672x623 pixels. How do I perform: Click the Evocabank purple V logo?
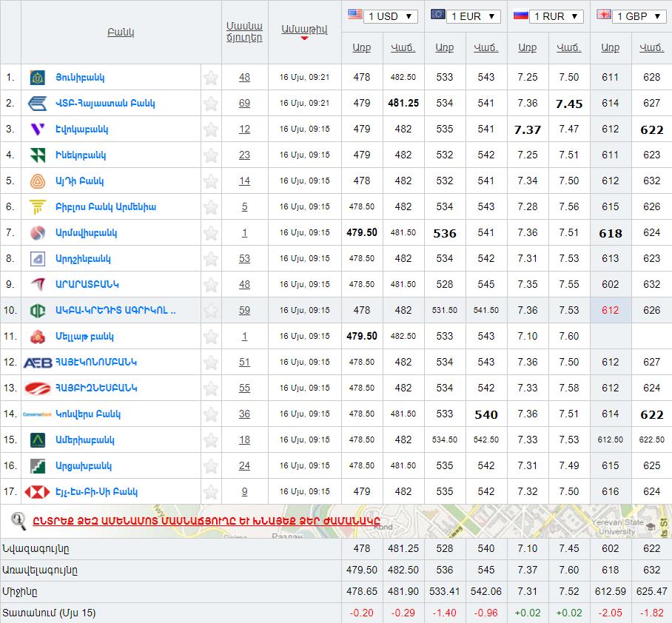[37, 129]
